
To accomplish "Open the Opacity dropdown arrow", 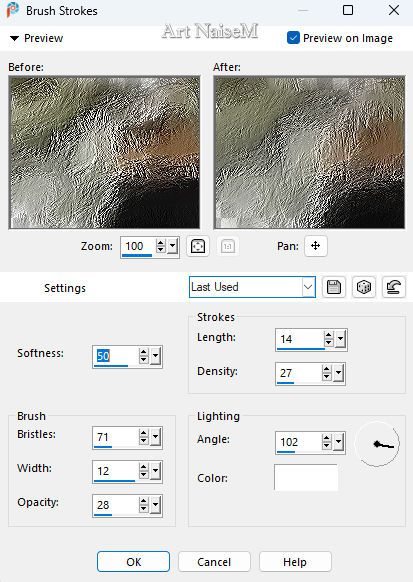I will [155, 505].
